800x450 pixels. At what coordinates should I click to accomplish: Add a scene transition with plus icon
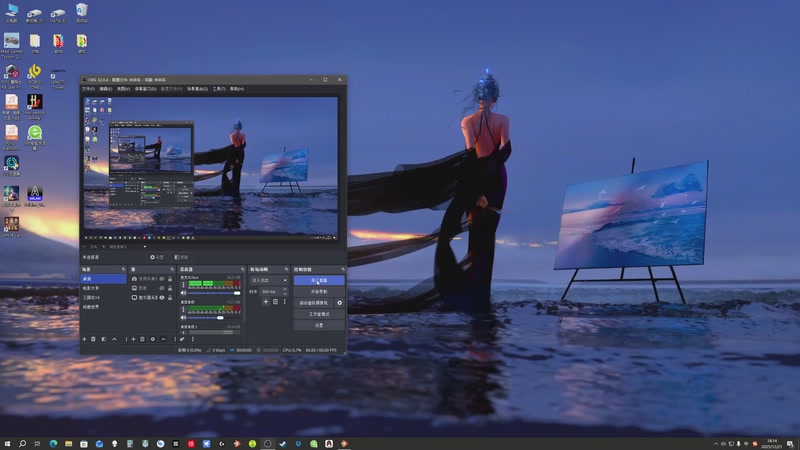click(266, 302)
